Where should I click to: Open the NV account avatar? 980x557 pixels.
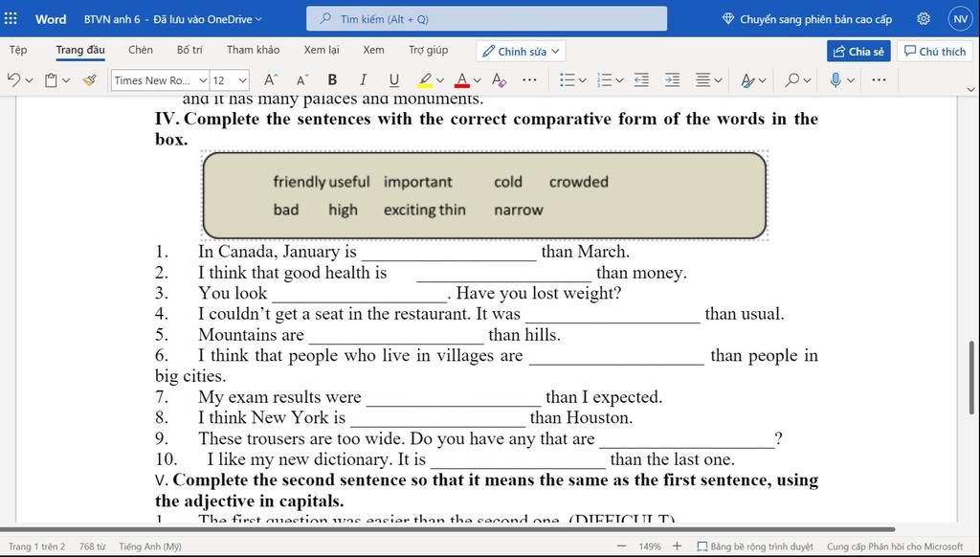961,19
